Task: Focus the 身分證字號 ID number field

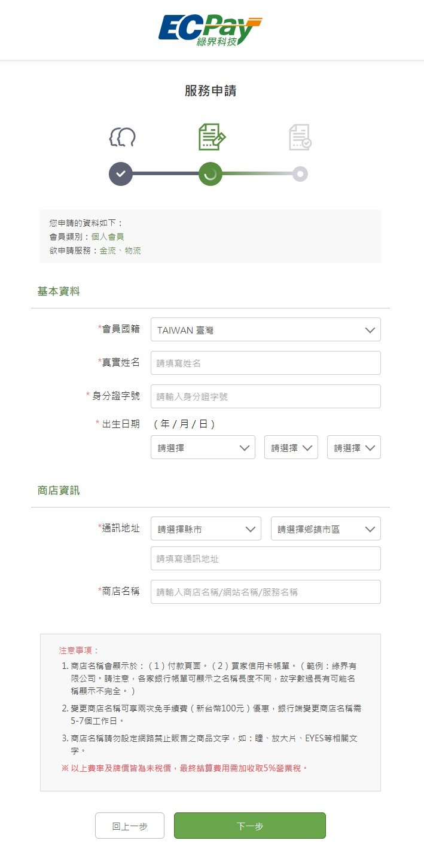Action: 266,396
